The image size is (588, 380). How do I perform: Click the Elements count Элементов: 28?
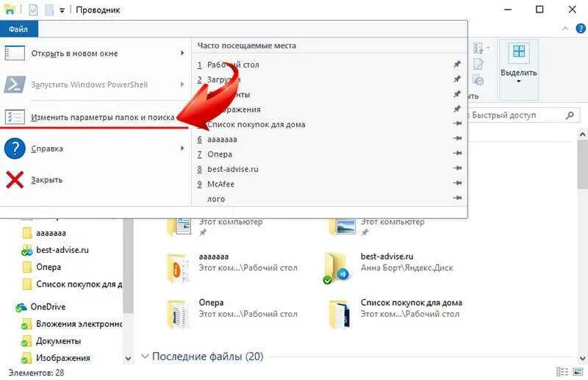pos(36,373)
